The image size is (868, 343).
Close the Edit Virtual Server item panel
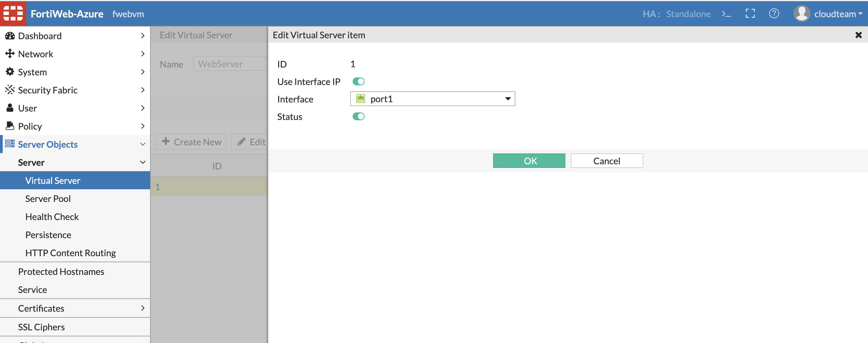pos(858,35)
